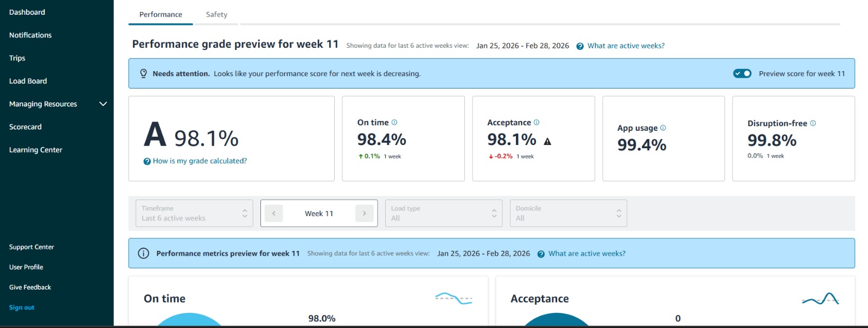Viewport: 868px width, 328px height.
Task: Click the On time info icon
Action: coord(394,122)
